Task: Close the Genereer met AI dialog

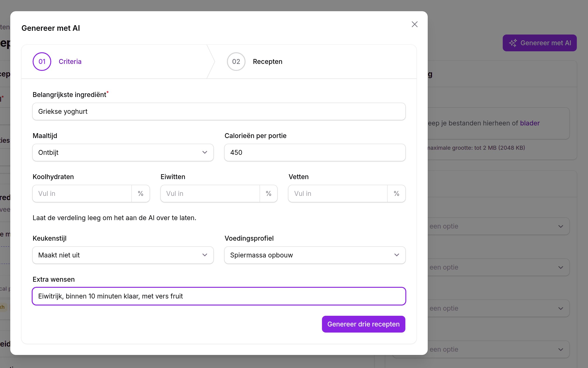Action: [x=414, y=24]
